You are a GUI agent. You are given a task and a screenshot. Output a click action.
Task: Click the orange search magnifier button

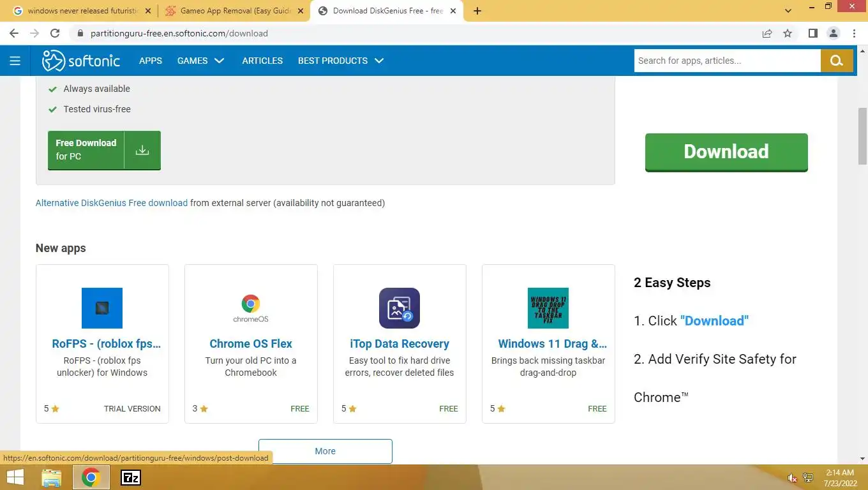point(837,61)
